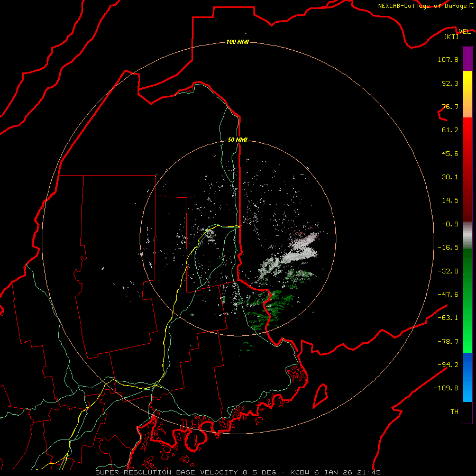The height and width of the screenshot is (476, 476).
Task: Click the [KT] units label
Action: [x=452, y=36]
